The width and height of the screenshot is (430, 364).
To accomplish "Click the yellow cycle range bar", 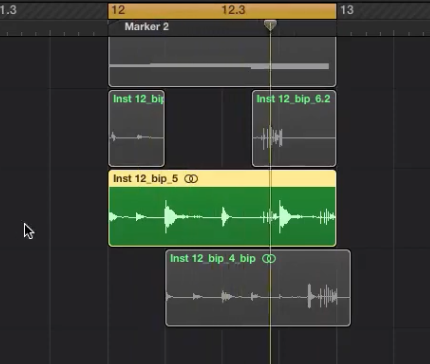I will (x=222, y=11).
